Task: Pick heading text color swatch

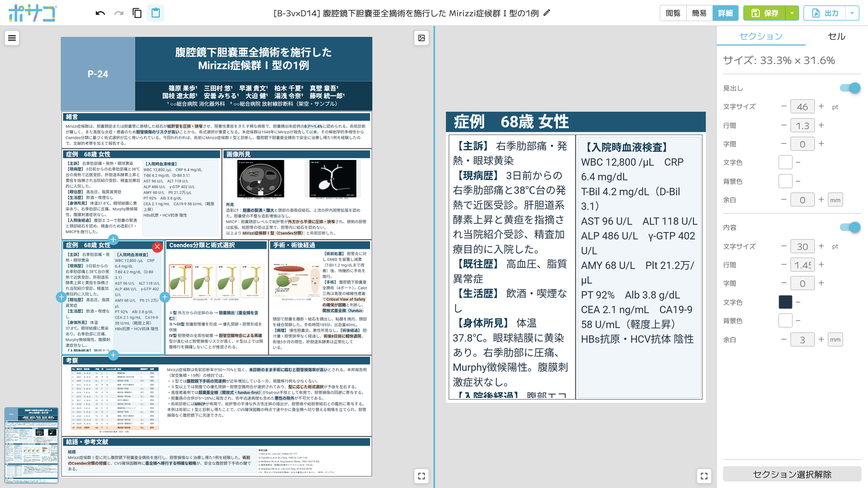Action: pyautogui.click(x=785, y=162)
